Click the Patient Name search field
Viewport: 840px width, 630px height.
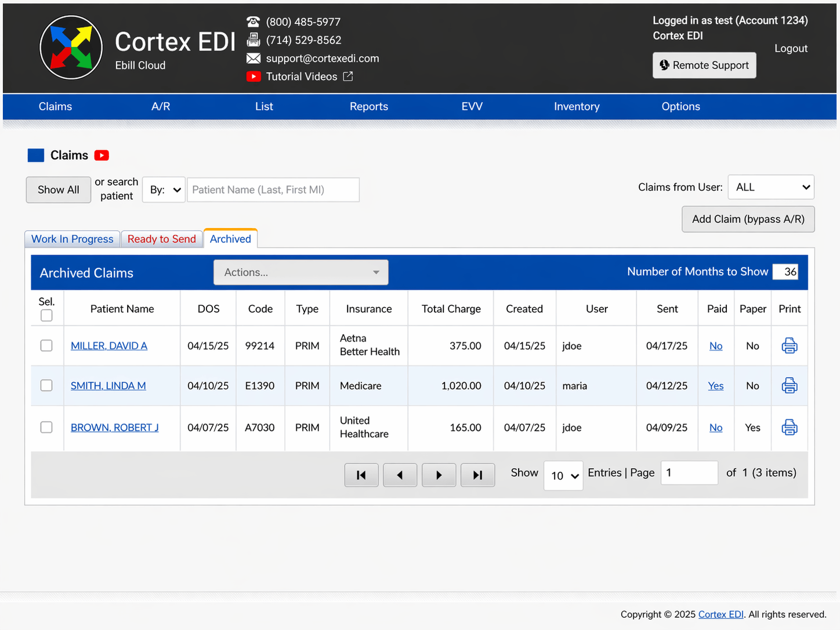tap(273, 190)
